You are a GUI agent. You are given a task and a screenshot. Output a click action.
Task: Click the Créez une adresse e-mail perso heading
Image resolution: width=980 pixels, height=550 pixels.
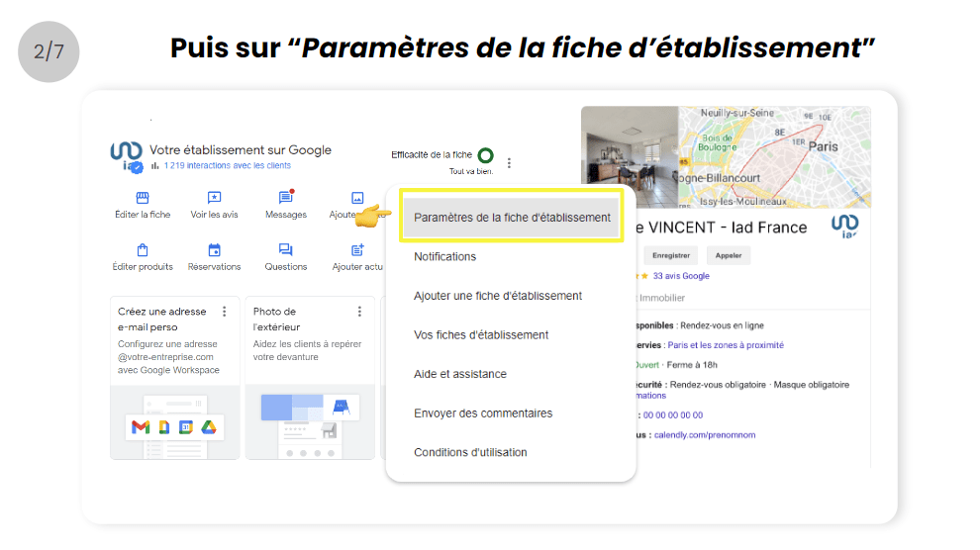click(162, 319)
